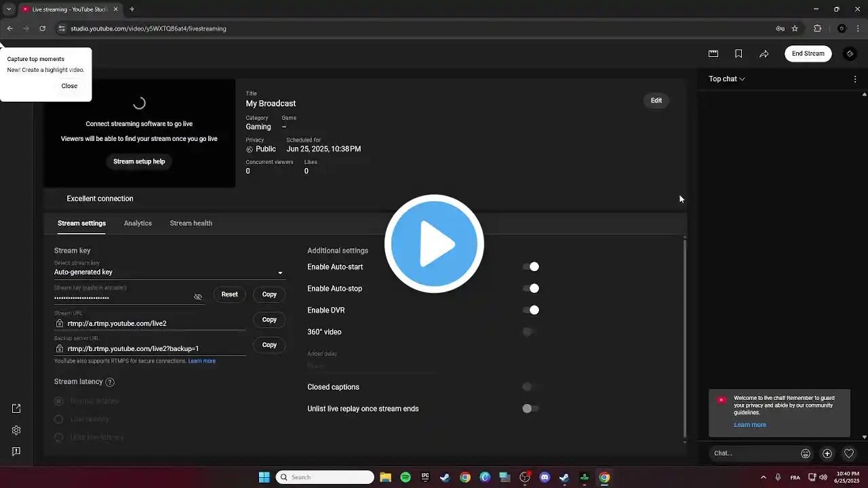Toggle the Closed captions switch

coord(531,387)
